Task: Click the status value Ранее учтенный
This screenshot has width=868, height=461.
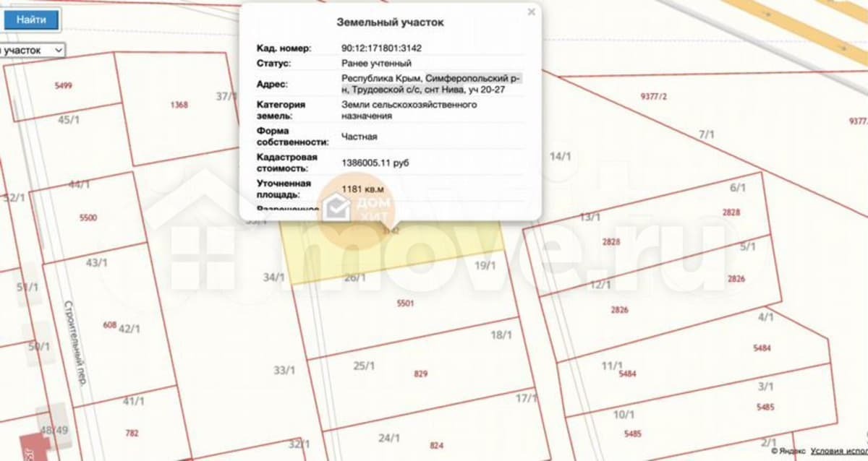Action: (376, 64)
